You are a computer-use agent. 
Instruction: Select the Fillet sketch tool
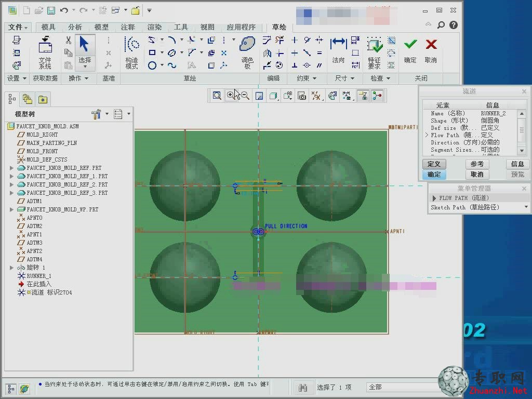click(x=192, y=40)
